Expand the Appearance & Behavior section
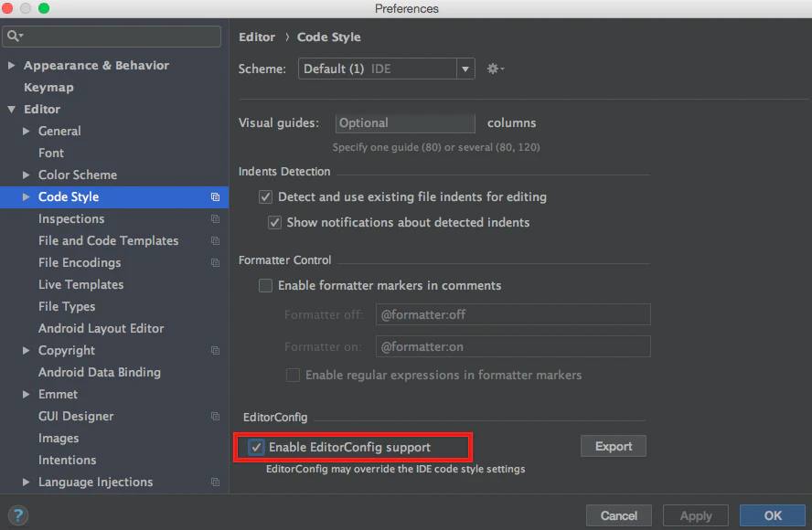This screenshot has width=812, height=530. 11,65
